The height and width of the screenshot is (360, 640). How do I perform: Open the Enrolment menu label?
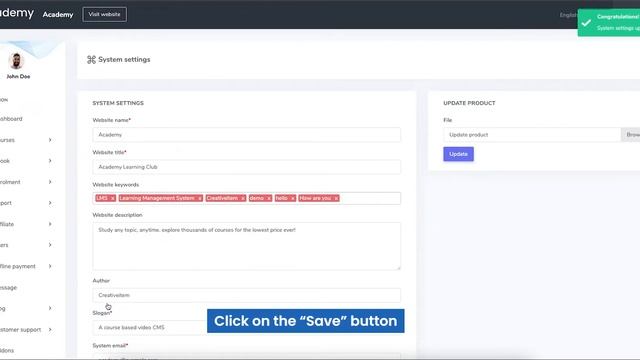[10, 182]
